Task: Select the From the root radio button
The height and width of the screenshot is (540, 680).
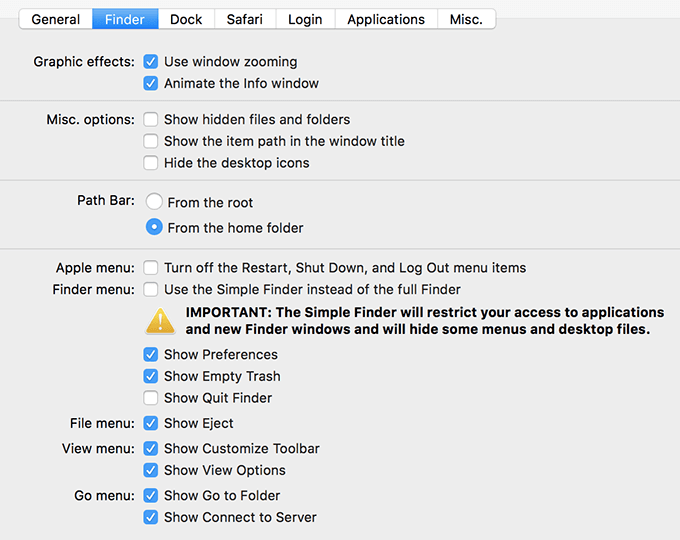Action: tap(154, 202)
